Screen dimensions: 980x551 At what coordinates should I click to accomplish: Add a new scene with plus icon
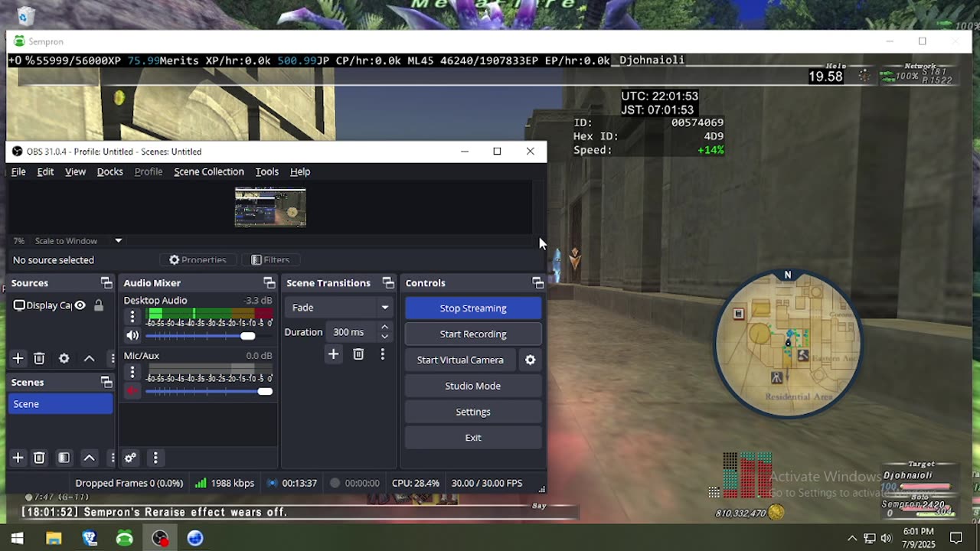tap(18, 458)
